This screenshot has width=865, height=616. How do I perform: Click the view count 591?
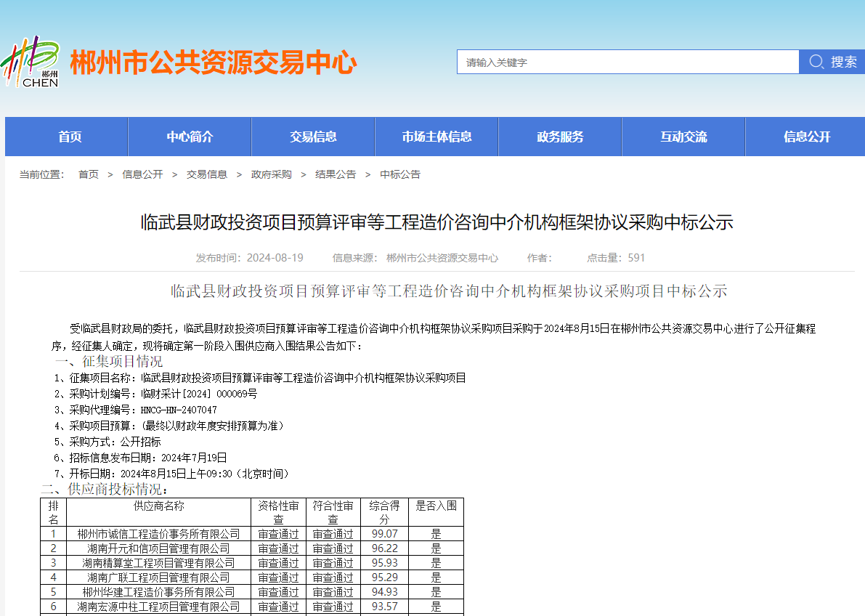pyautogui.click(x=636, y=258)
